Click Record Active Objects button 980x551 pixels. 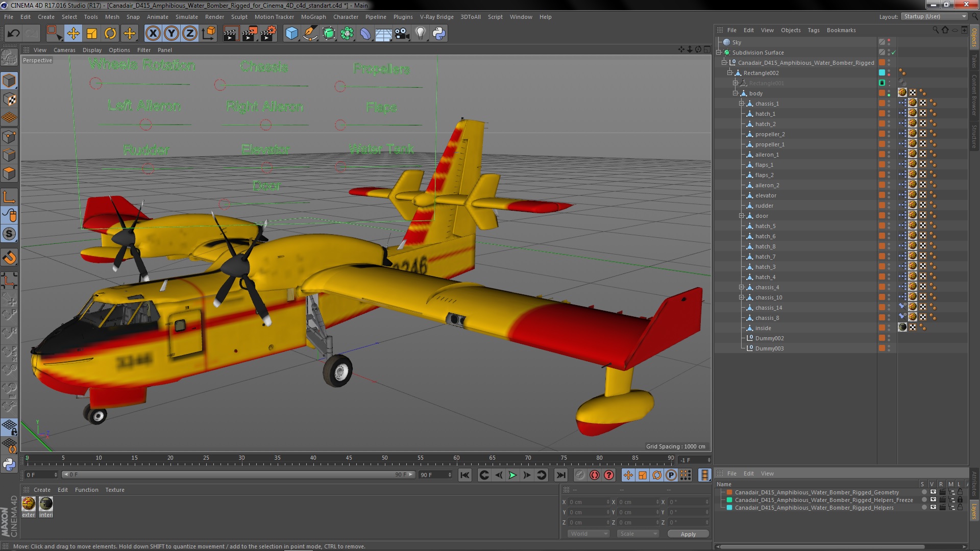point(580,475)
